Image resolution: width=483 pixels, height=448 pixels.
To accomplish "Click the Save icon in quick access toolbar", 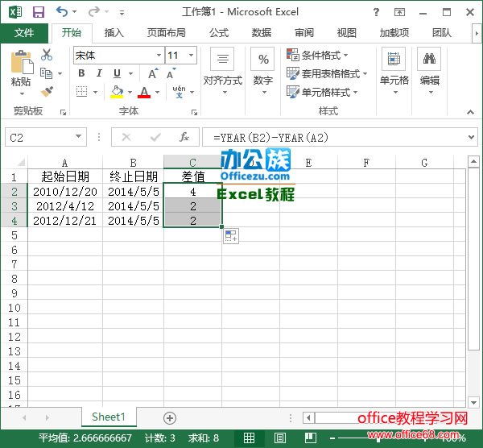I will (x=39, y=12).
